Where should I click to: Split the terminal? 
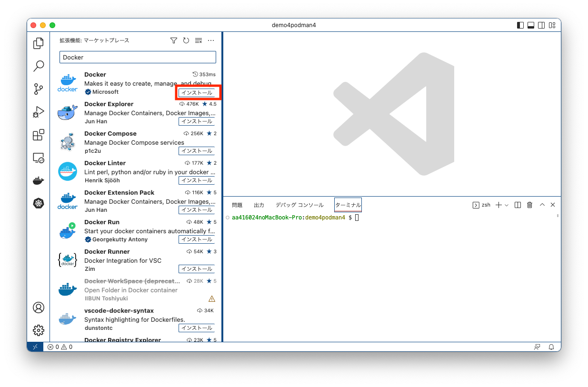tap(518, 205)
